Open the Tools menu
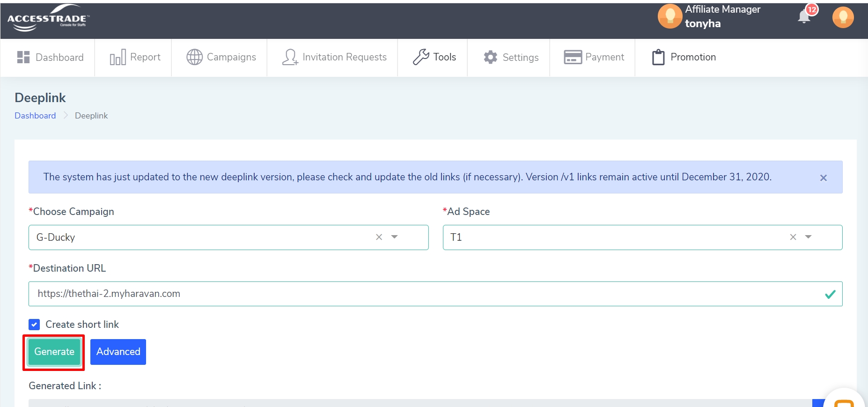Viewport: 868px width, 407px height. [x=434, y=57]
